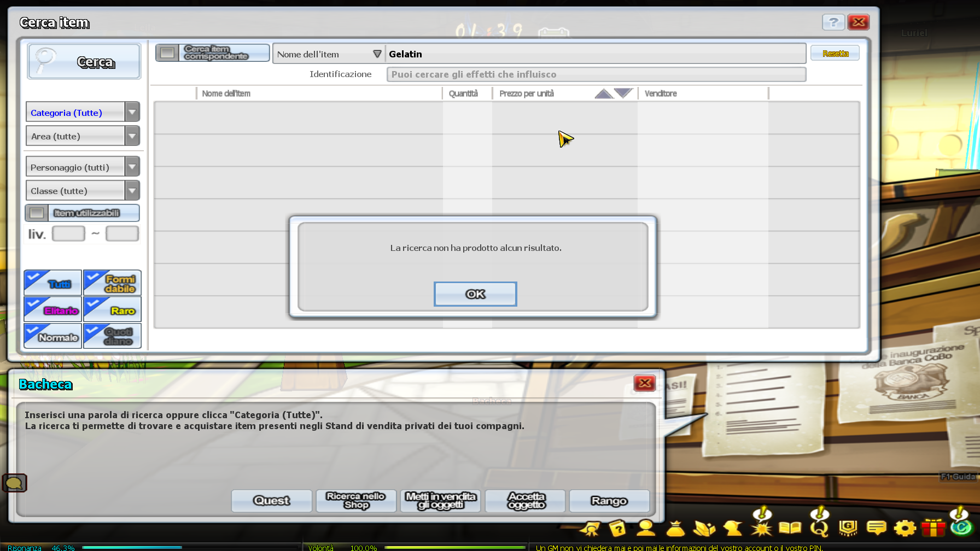
Task: Open the guild shield G icon
Action: (848, 528)
